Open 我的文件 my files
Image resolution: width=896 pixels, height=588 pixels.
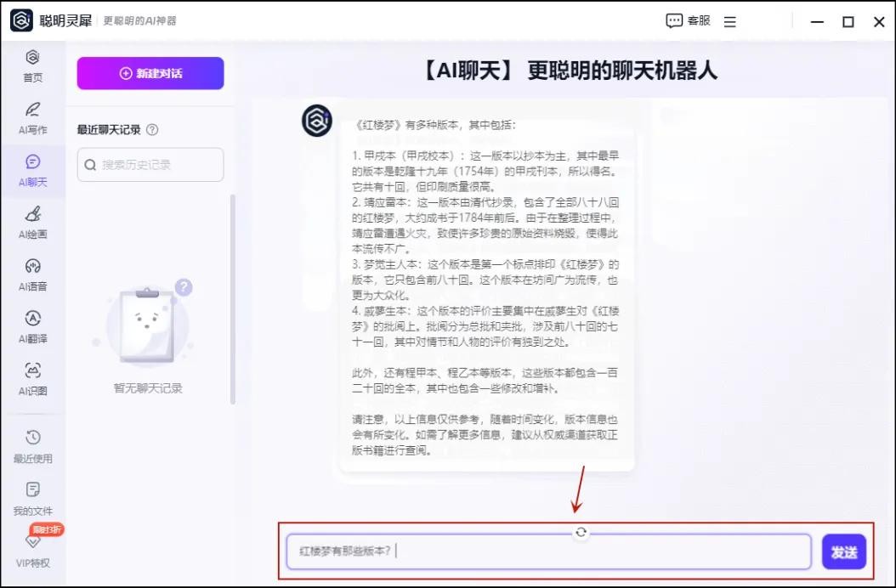32,499
